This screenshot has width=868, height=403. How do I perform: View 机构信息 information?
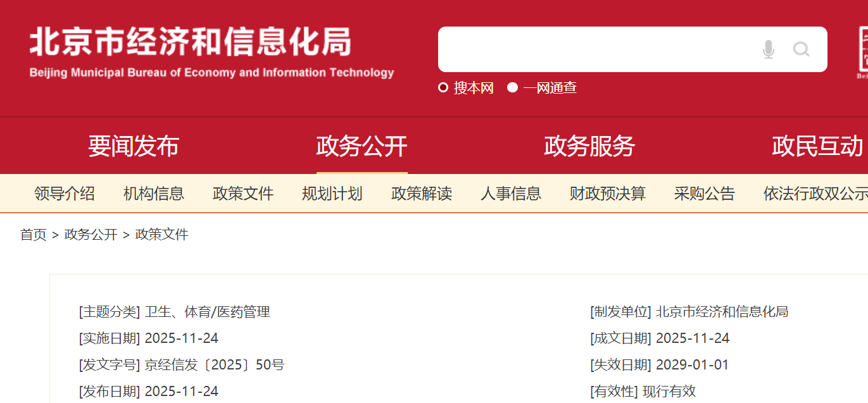pyautogui.click(x=153, y=194)
